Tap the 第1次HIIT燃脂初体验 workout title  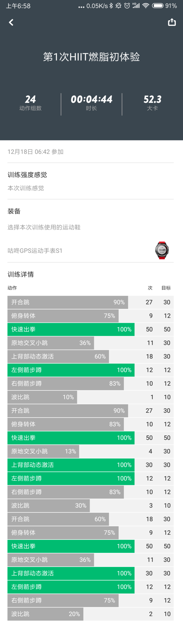click(91, 57)
